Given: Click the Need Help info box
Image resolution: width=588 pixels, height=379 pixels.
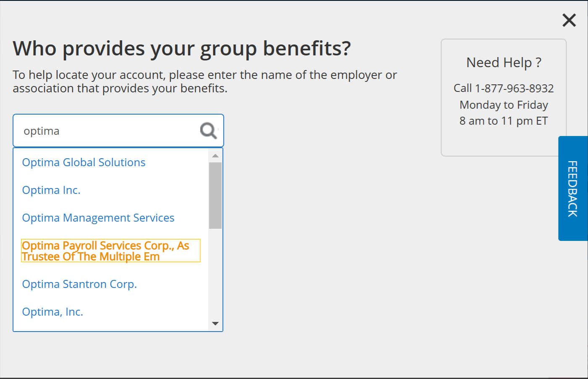Looking at the screenshot, I should coord(503,97).
